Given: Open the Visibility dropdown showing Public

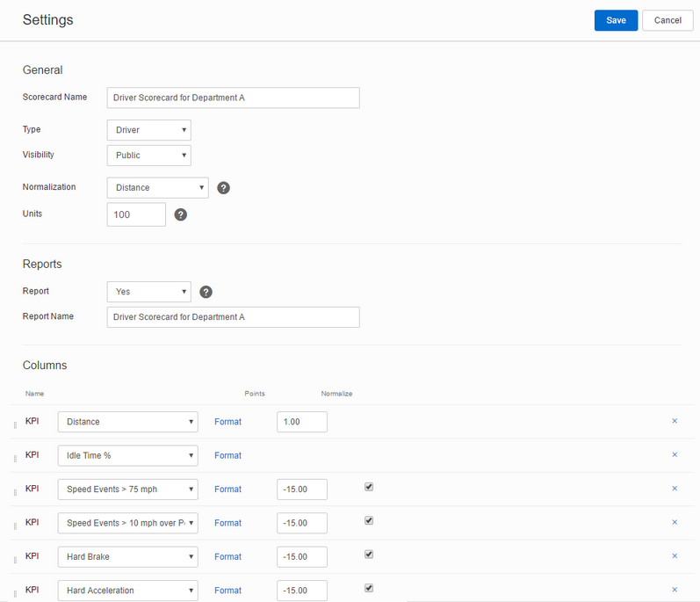Looking at the screenshot, I should pos(149,156).
